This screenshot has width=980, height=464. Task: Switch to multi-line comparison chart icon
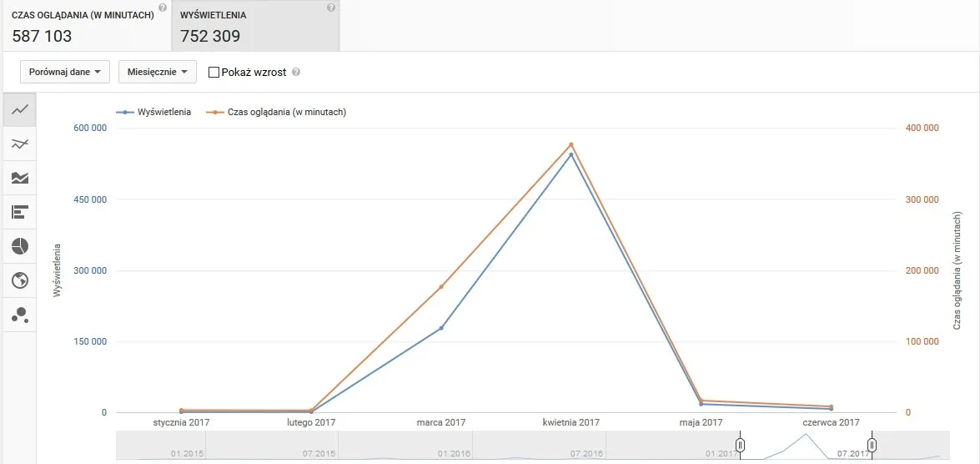[20, 144]
